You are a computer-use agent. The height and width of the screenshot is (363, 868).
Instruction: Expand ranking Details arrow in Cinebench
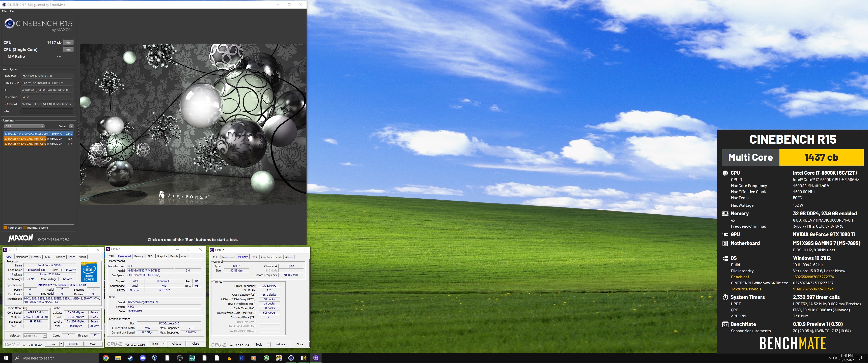coord(71,126)
